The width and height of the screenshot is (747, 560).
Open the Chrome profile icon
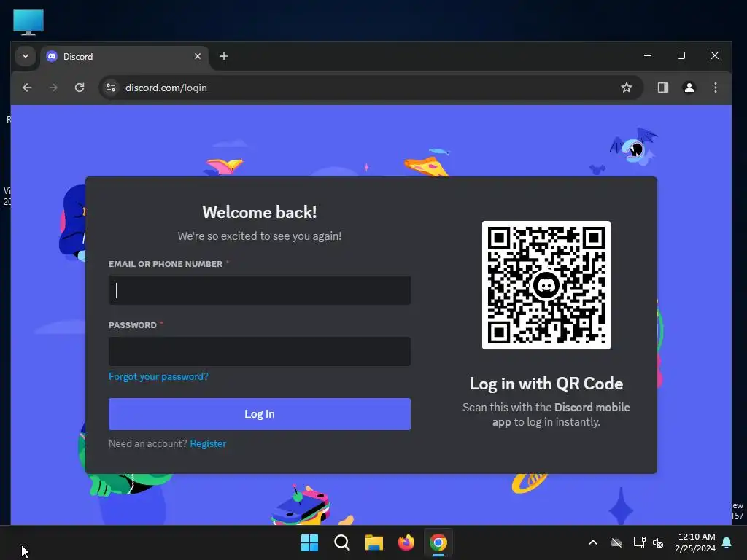pyautogui.click(x=689, y=87)
